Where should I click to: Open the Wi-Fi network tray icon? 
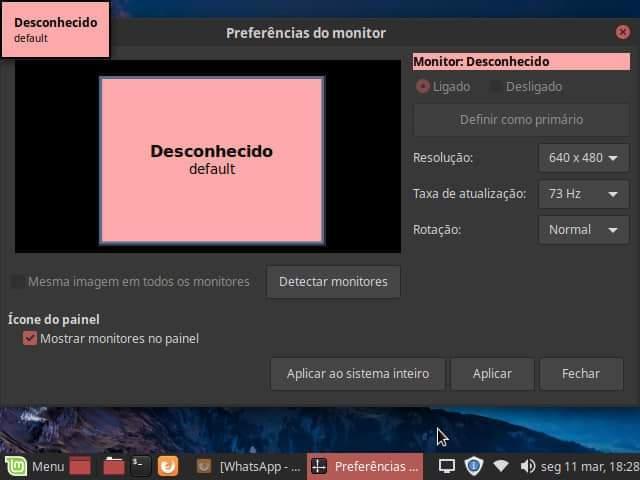(501, 466)
